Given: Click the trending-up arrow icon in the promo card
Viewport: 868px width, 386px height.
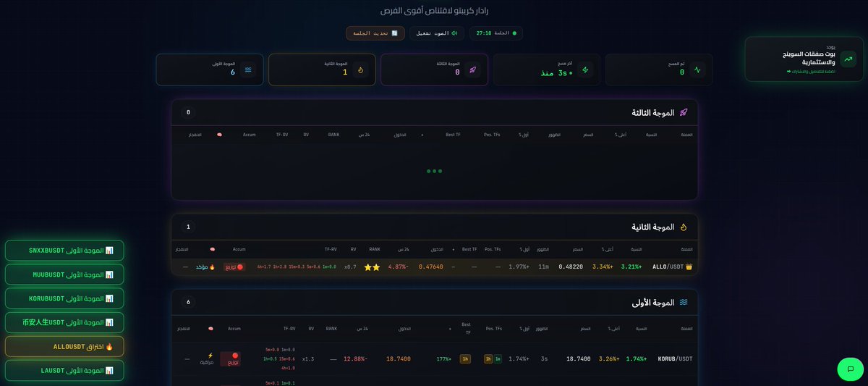Looking at the screenshot, I should click(x=847, y=59).
